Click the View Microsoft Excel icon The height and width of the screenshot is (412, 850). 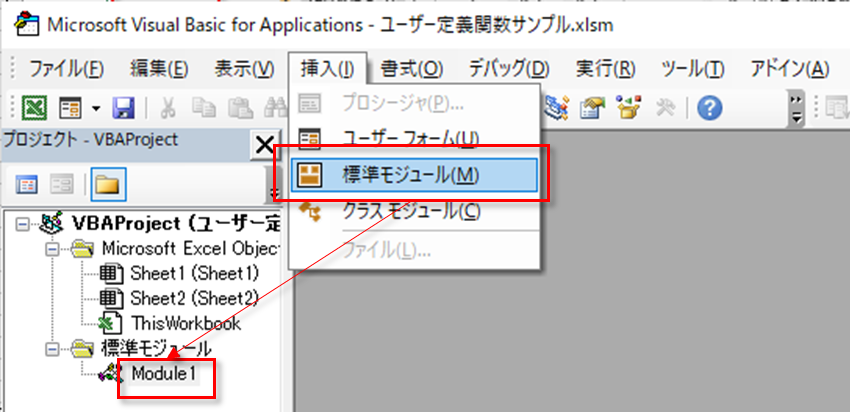(34, 107)
